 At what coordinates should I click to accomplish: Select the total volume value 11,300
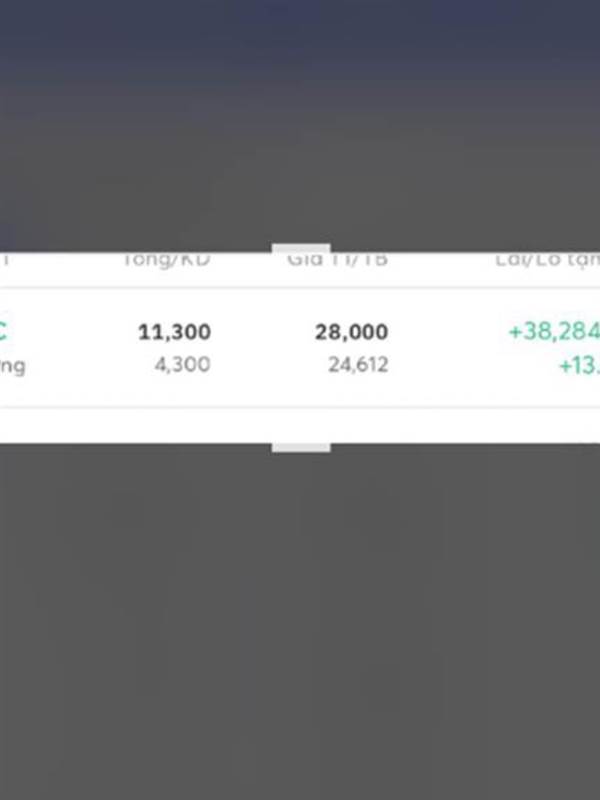coord(174,332)
